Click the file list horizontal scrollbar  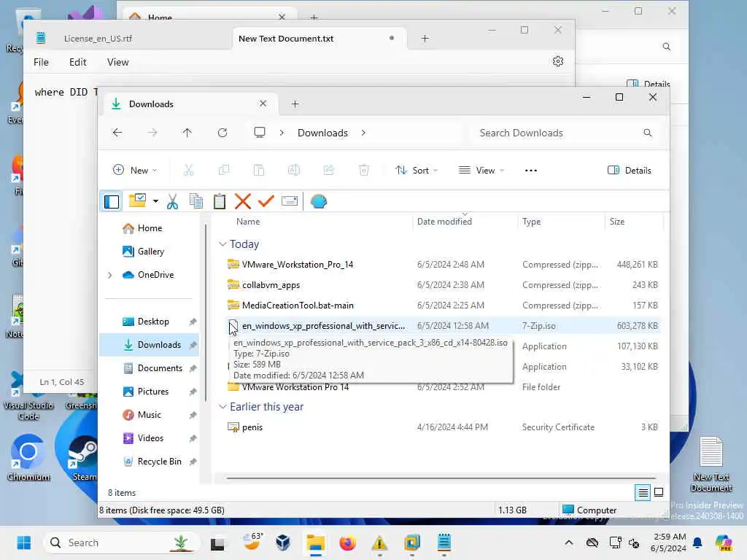(x=441, y=478)
